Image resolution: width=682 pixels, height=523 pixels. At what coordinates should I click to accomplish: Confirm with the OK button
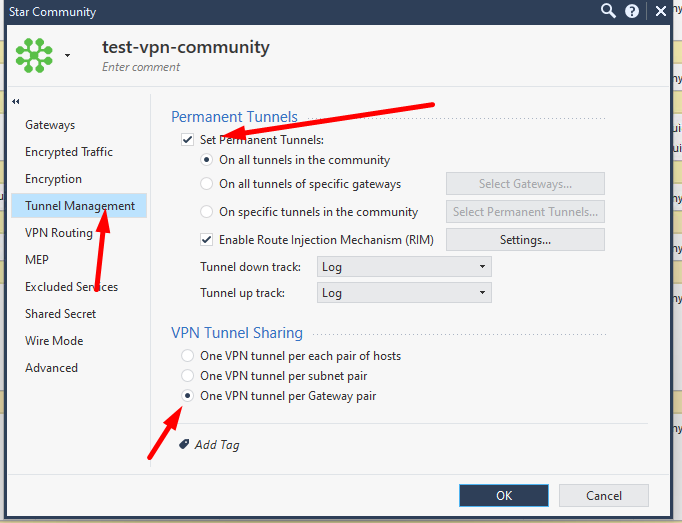click(504, 495)
